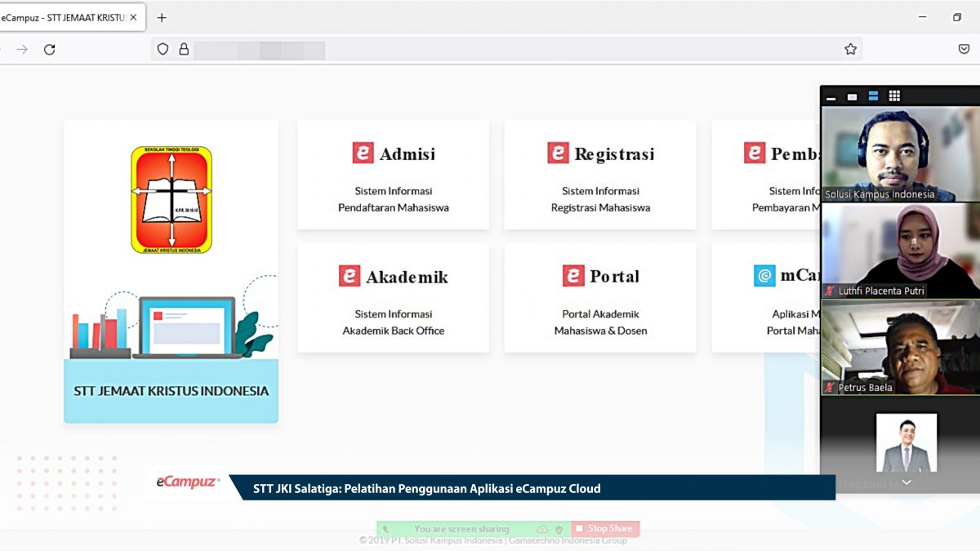Select Petrus Baela's video tile
The image size is (980, 551).
click(901, 347)
